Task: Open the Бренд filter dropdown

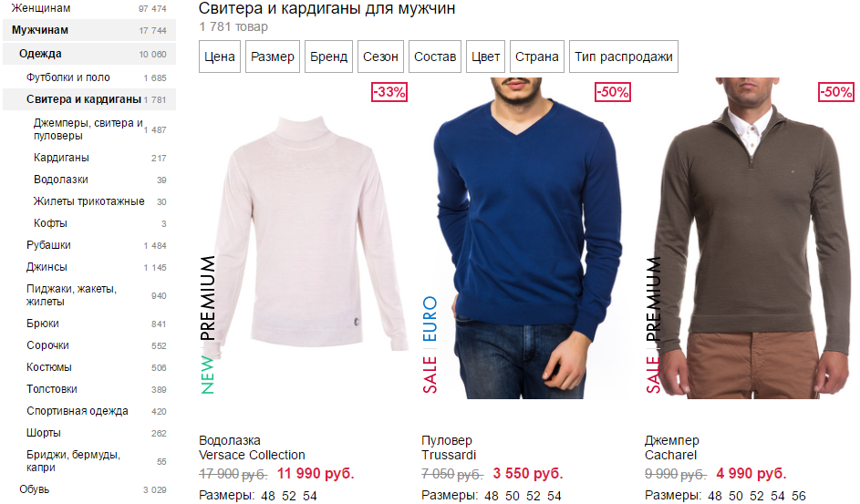Action: [328, 57]
